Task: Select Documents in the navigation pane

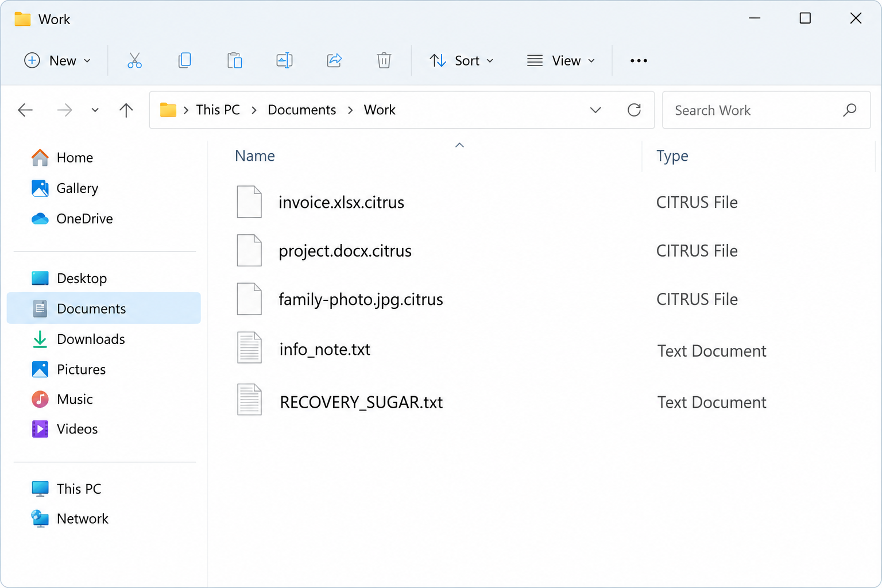Action: (104, 308)
